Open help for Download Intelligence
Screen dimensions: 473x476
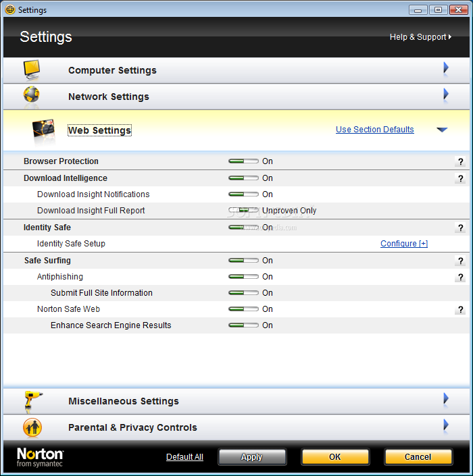click(x=460, y=178)
